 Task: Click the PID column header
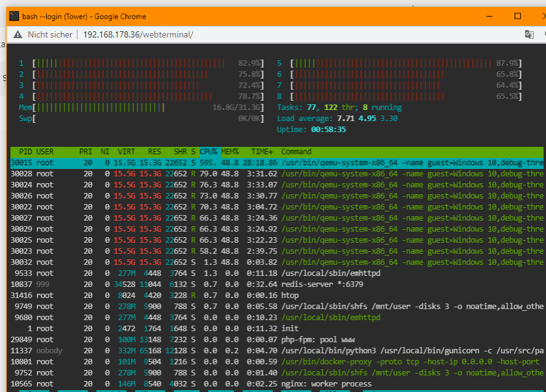(25, 152)
